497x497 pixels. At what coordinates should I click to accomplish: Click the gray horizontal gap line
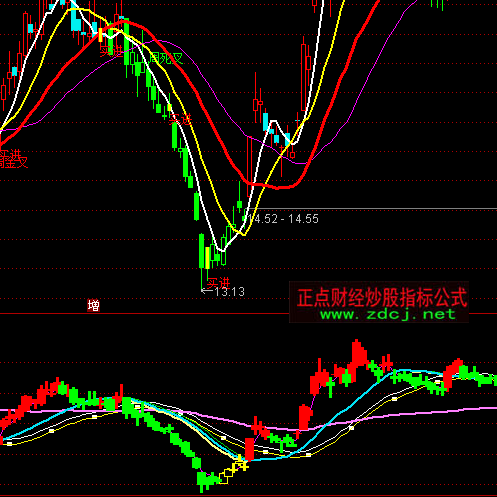click(x=371, y=209)
